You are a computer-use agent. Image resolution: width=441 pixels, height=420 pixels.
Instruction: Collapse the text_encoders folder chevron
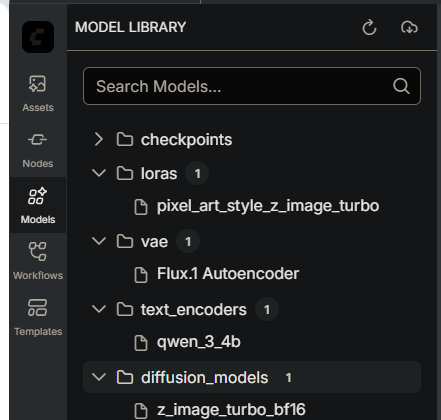coord(99,309)
